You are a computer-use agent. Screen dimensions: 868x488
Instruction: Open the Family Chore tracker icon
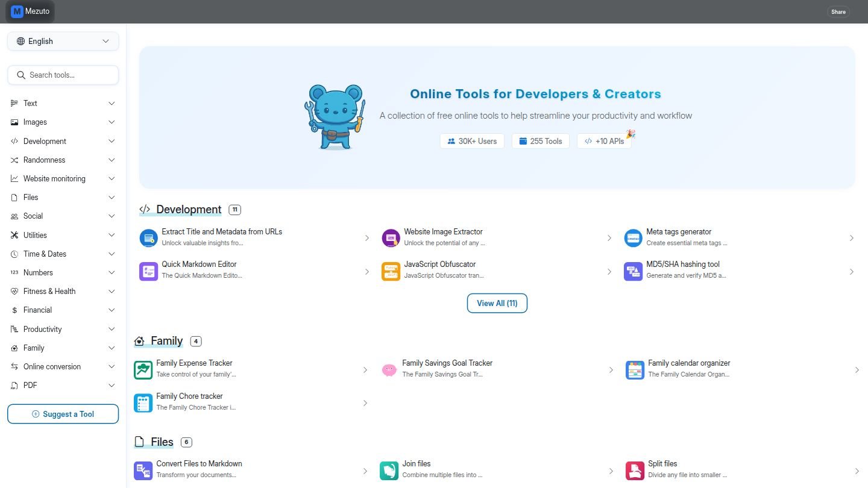(143, 403)
